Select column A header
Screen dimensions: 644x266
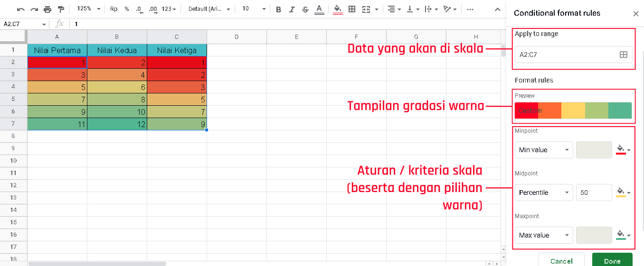[x=57, y=37]
